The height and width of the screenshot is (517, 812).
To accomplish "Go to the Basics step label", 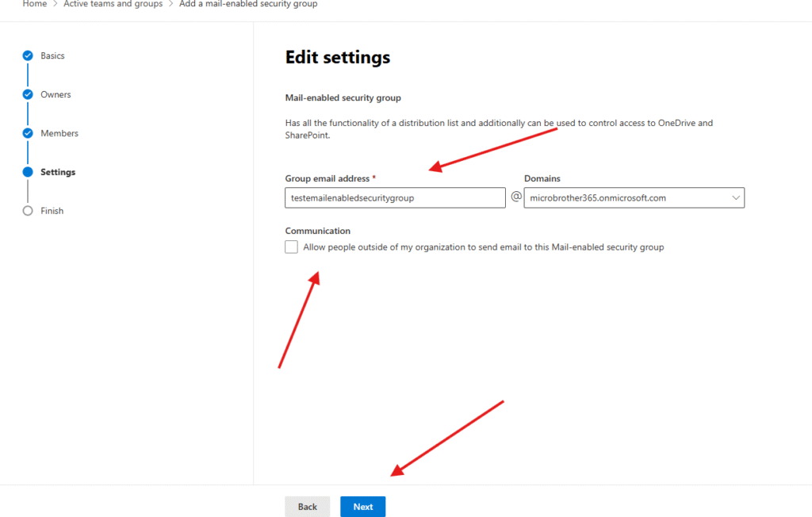I will coord(52,56).
